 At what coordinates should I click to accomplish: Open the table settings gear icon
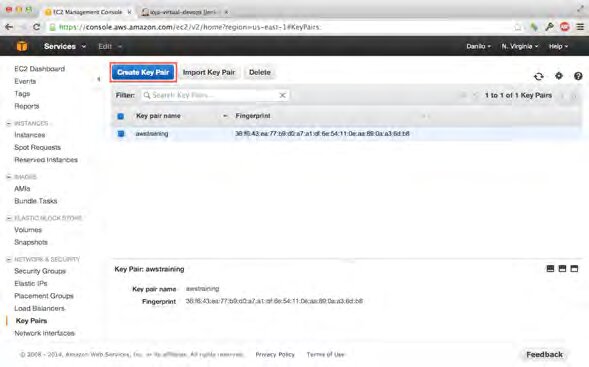[x=559, y=76]
